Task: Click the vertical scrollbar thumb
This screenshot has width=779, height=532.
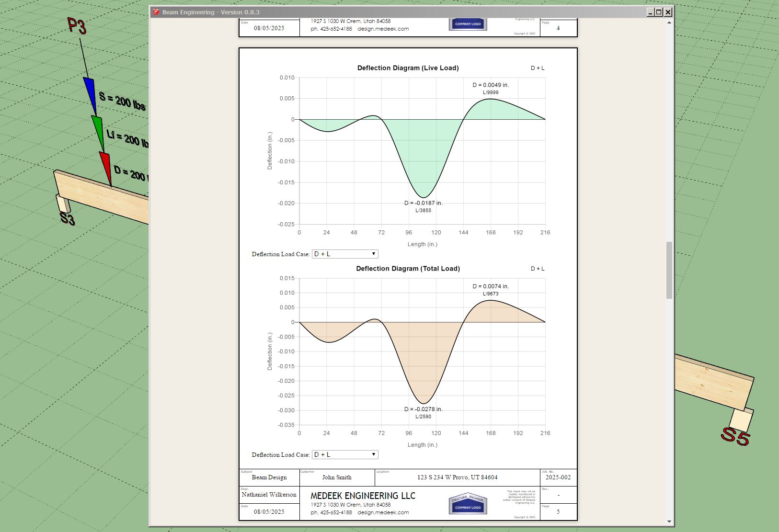Action: pyautogui.click(x=669, y=270)
